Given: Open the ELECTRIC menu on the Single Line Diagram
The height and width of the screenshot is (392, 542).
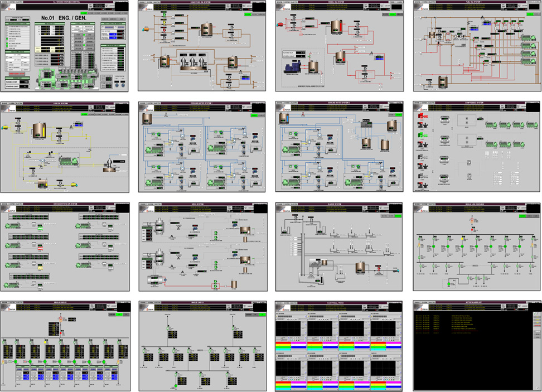Looking at the screenshot, I should [x=431, y=204].
